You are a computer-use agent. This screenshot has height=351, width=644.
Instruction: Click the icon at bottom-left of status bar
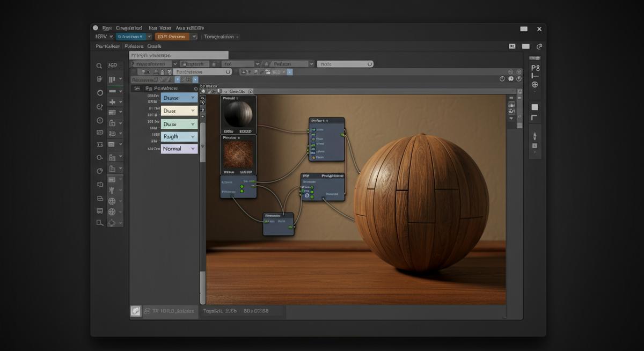[x=136, y=311]
